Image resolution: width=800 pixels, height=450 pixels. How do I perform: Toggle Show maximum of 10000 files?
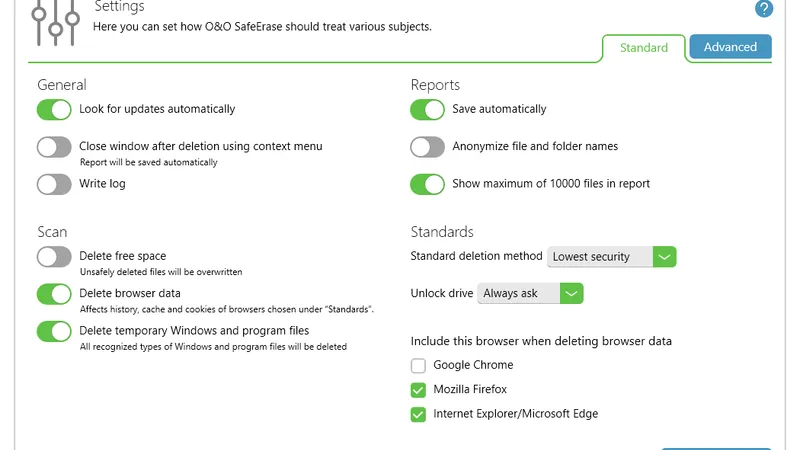tap(427, 184)
